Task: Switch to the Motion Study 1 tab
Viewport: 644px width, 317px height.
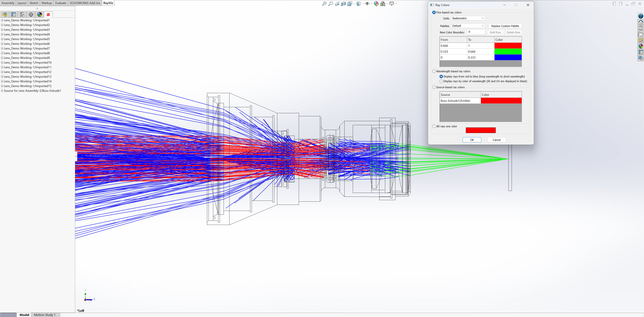Action: tap(45, 315)
